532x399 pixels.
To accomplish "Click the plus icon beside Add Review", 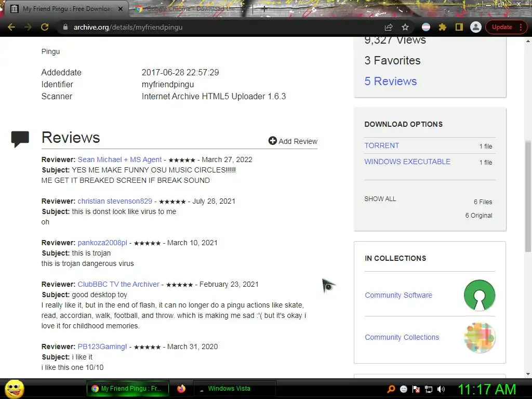I will coord(272,141).
